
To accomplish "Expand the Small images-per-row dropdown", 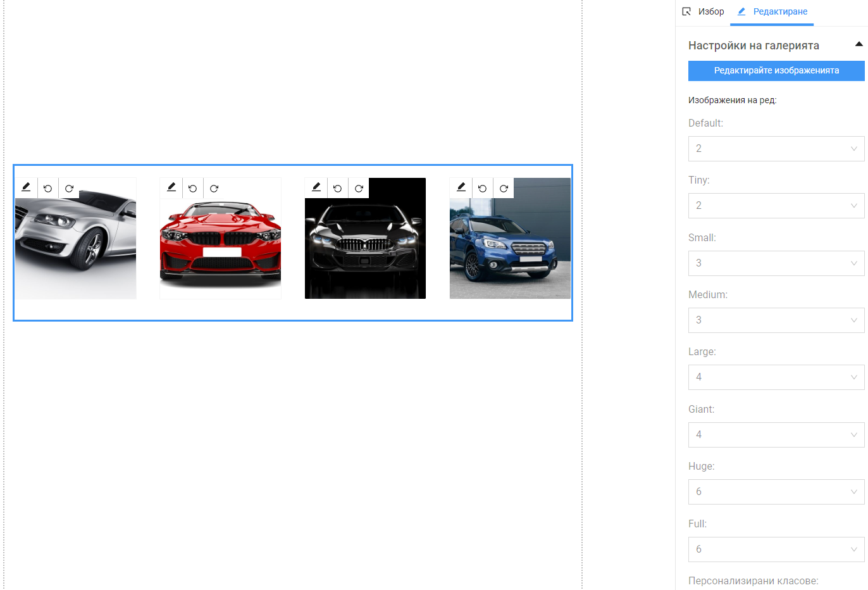I will click(776, 263).
